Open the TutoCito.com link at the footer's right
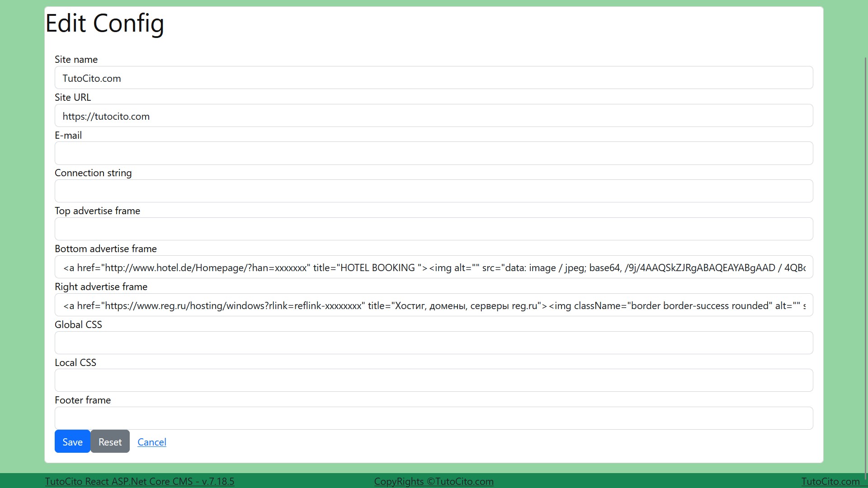The image size is (868, 488). pyautogui.click(x=830, y=481)
